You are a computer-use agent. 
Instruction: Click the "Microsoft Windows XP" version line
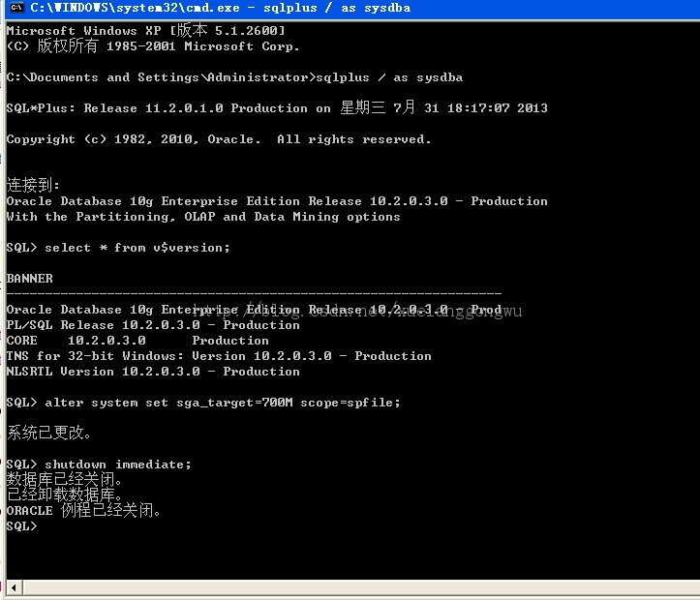pyautogui.click(x=145, y=31)
